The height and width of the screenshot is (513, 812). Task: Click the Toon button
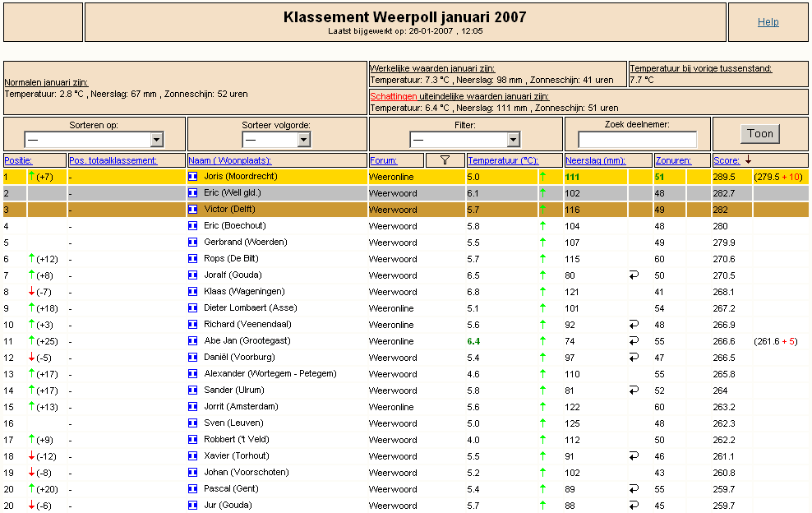[759, 134]
